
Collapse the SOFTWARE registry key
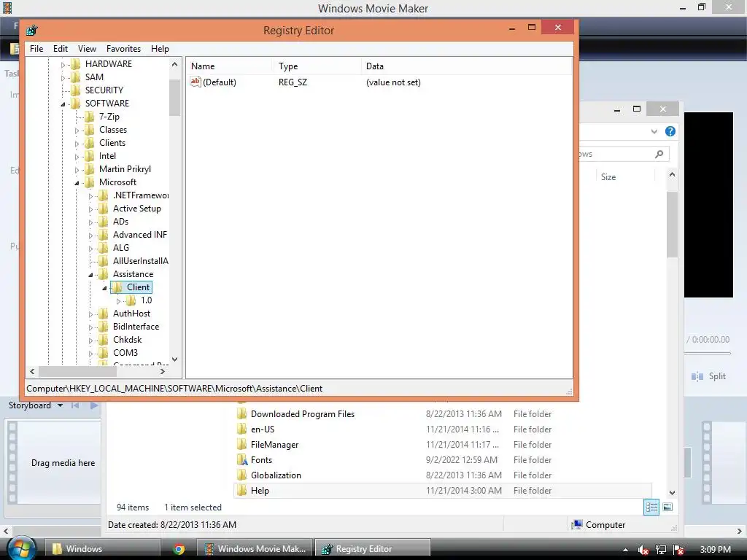coord(63,104)
